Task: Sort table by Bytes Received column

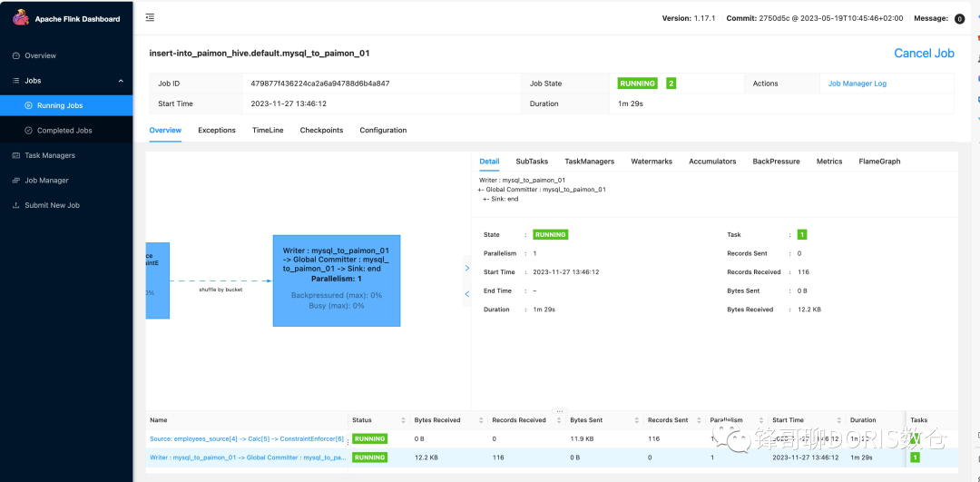Action: point(481,420)
